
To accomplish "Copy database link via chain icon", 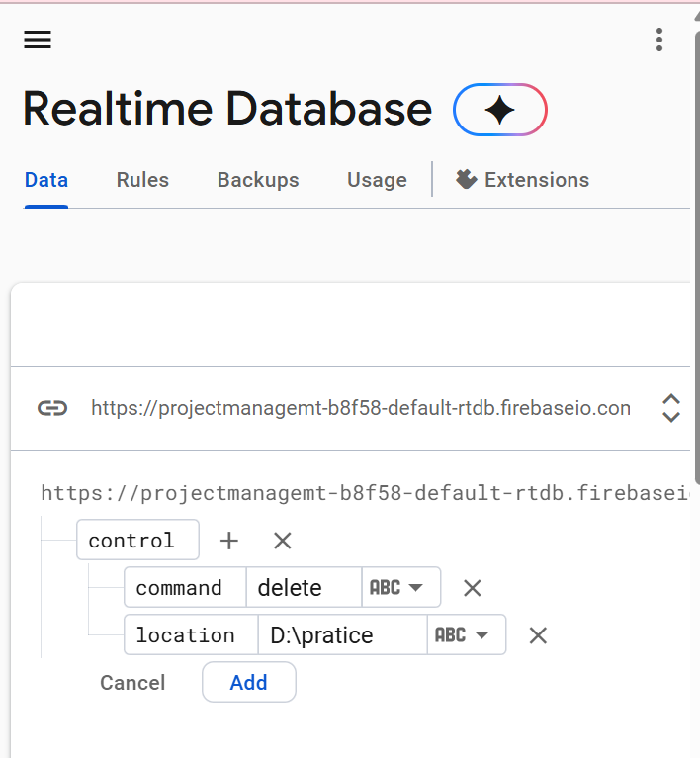I will 52,408.
